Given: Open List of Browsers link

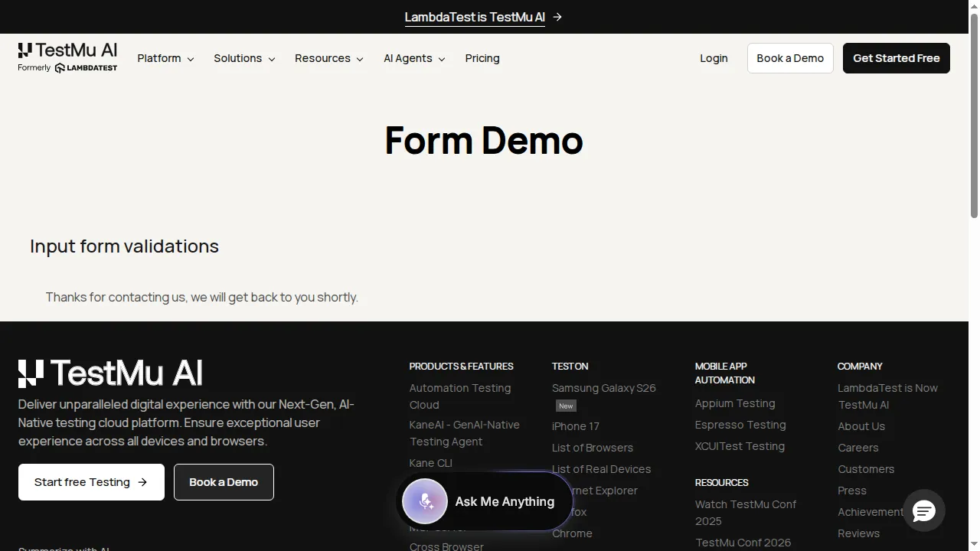Looking at the screenshot, I should (593, 448).
